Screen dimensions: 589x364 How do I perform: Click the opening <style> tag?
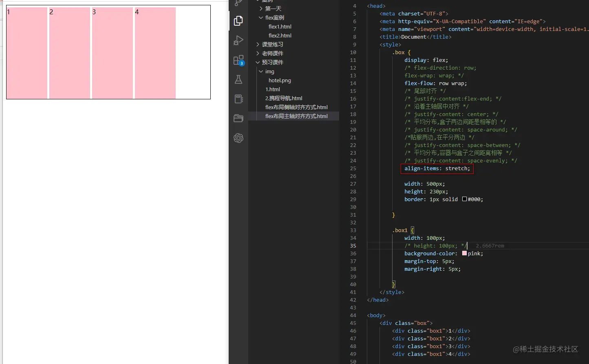(390, 44)
